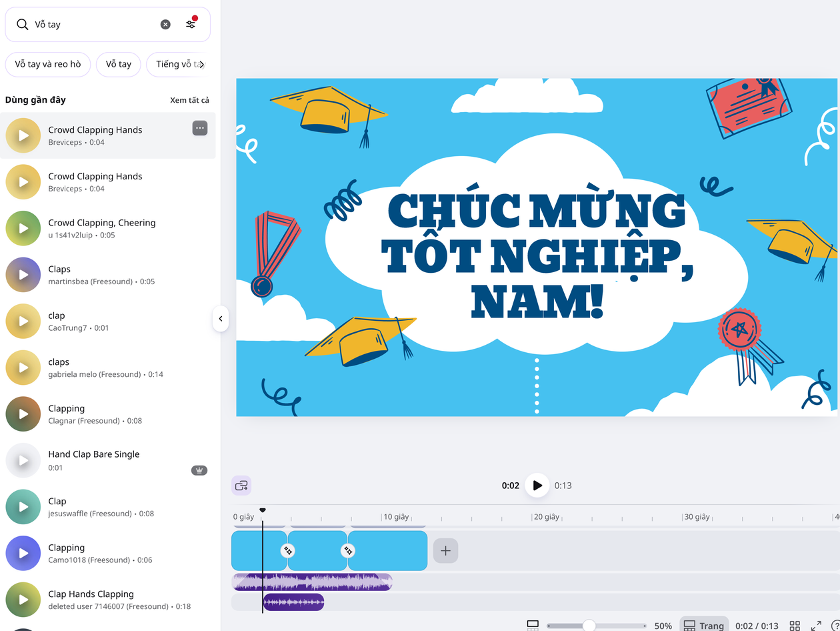The image size is (840, 631).
Task: Click the 50% zoom level value
Action: (663, 626)
